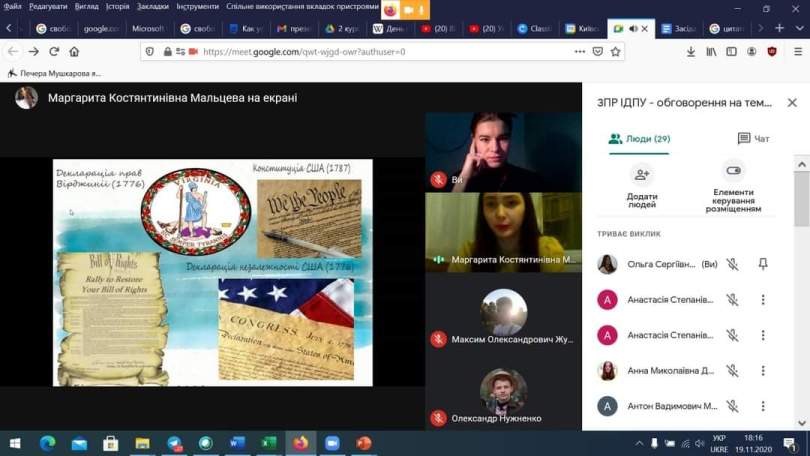Mute audio on the active Meet tab

(x=633, y=28)
